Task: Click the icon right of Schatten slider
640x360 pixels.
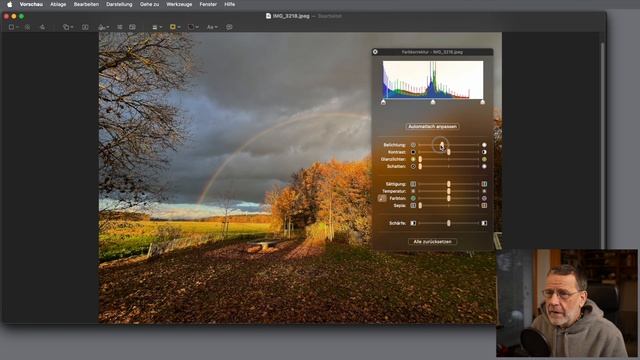Action: [x=484, y=167]
